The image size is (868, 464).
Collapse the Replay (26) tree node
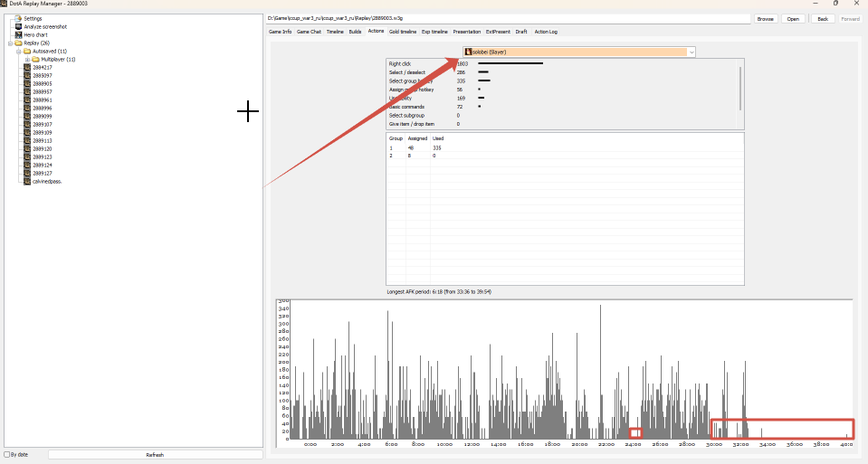click(10, 43)
